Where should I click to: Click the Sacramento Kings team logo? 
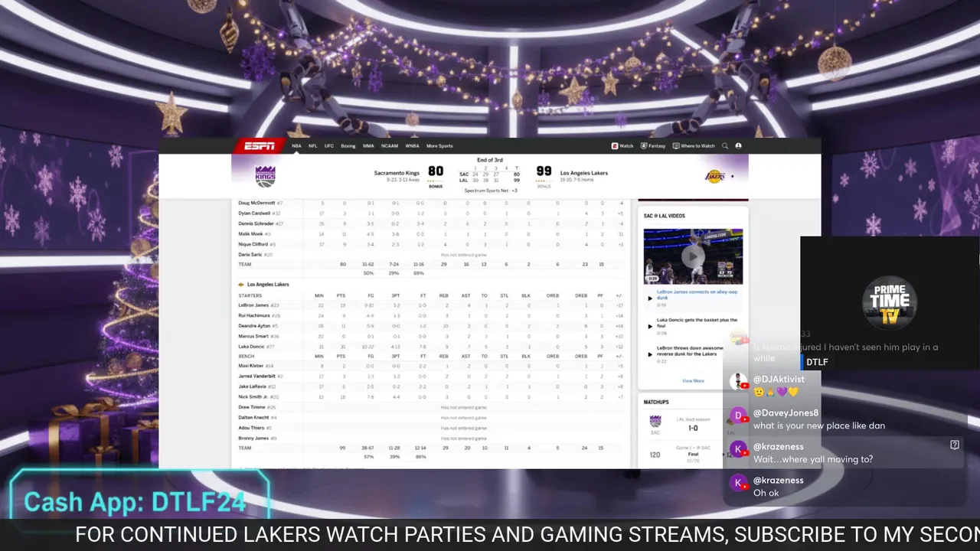pyautogui.click(x=265, y=176)
